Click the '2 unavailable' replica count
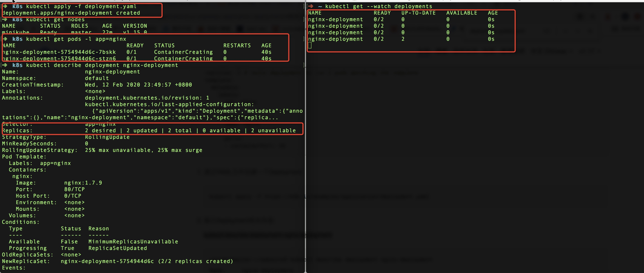 pyautogui.click(x=273, y=131)
